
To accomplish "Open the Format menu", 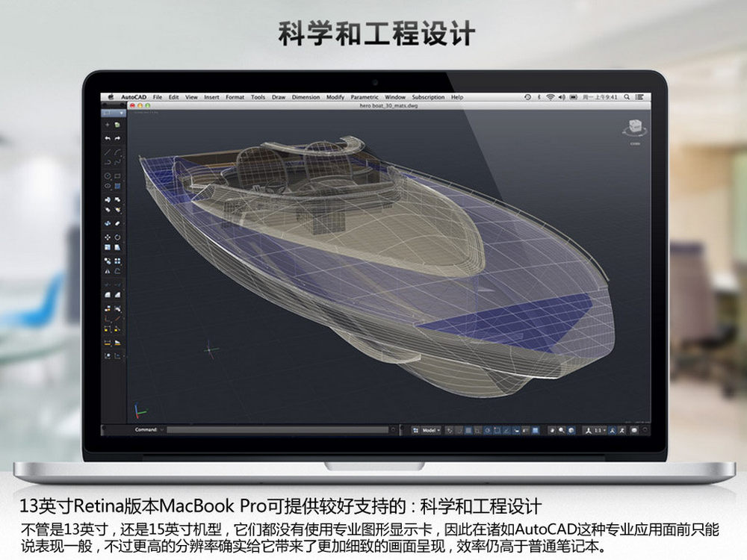I will (235, 97).
